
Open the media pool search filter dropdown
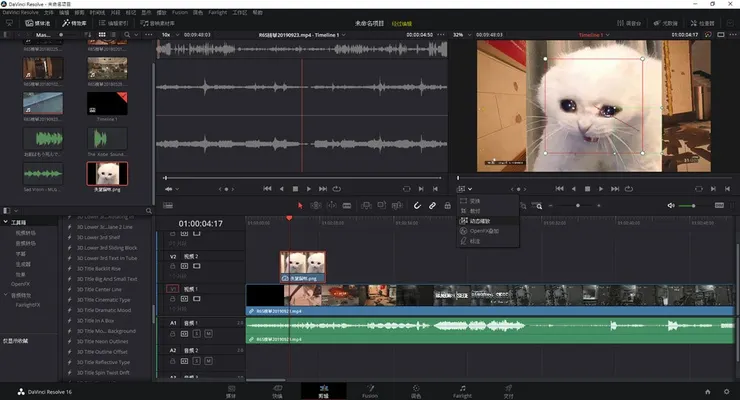[x=136, y=35]
